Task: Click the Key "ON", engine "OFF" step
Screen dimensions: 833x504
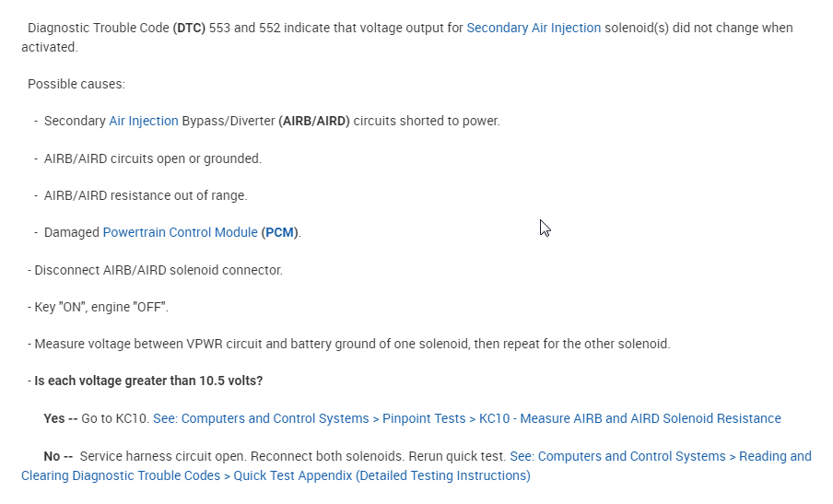Action: click(101, 307)
